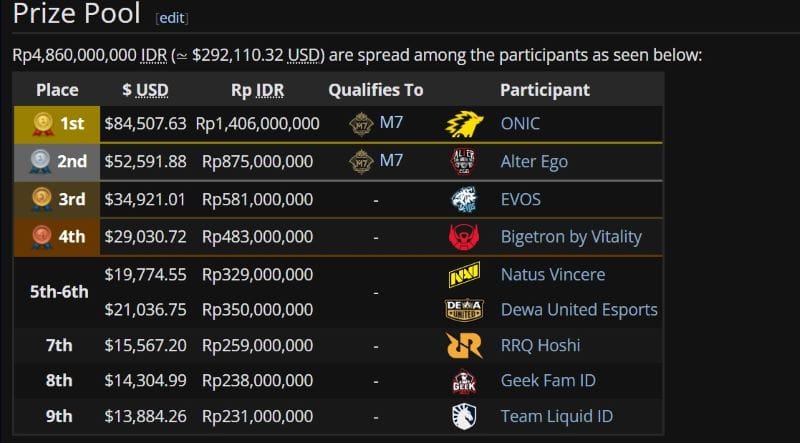800x443 pixels.
Task: Open the ONIC participant link
Action: (520, 125)
